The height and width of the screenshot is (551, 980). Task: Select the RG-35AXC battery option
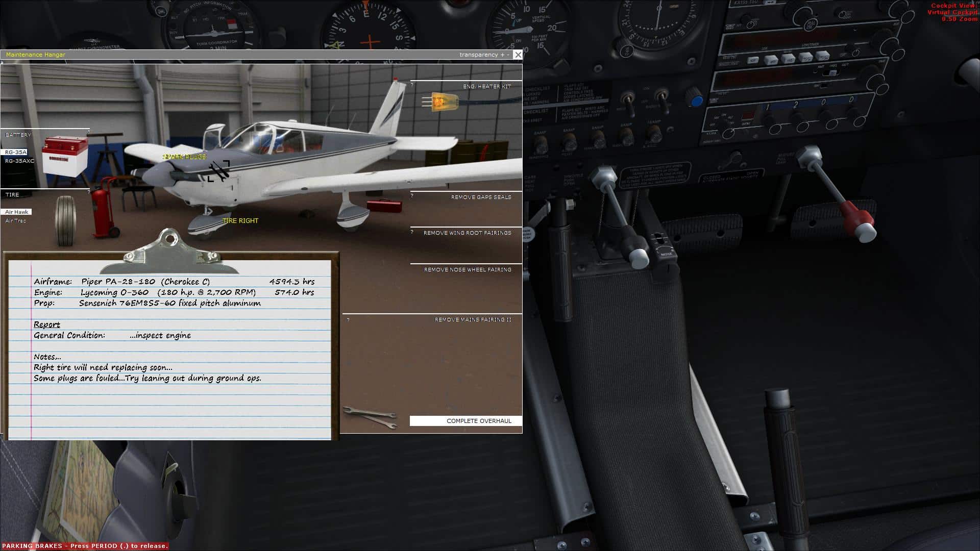click(19, 161)
